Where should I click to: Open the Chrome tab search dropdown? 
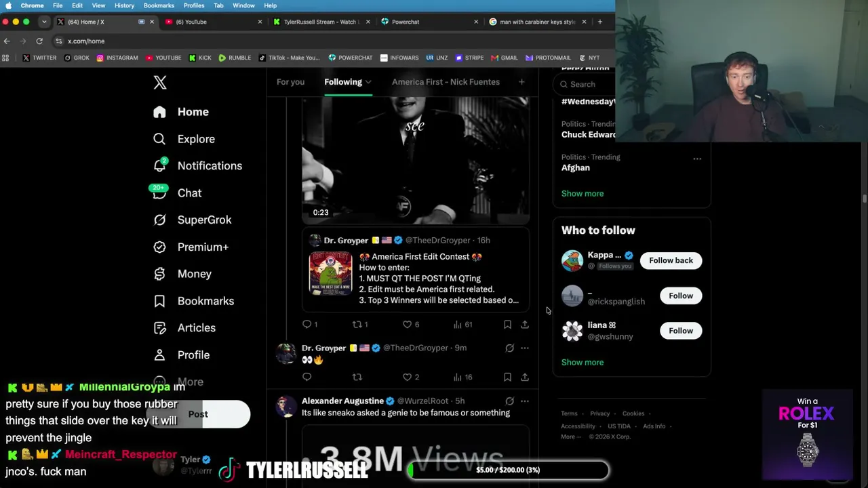(x=44, y=22)
